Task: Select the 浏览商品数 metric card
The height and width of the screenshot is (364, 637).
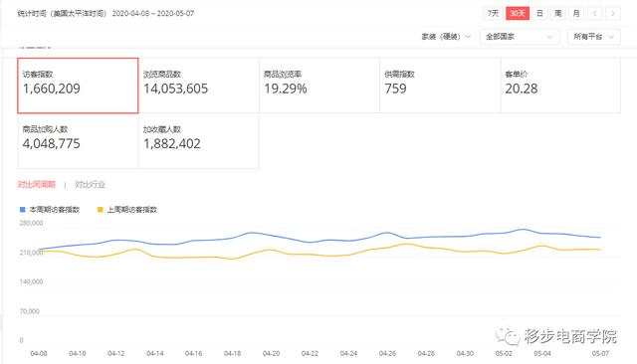Action: click(199, 86)
